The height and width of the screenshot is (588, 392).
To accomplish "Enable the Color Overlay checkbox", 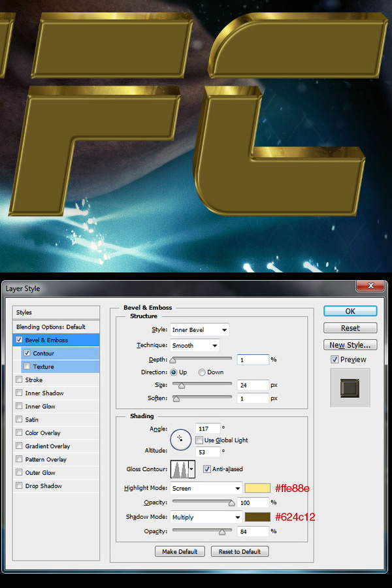I will [19, 433].
